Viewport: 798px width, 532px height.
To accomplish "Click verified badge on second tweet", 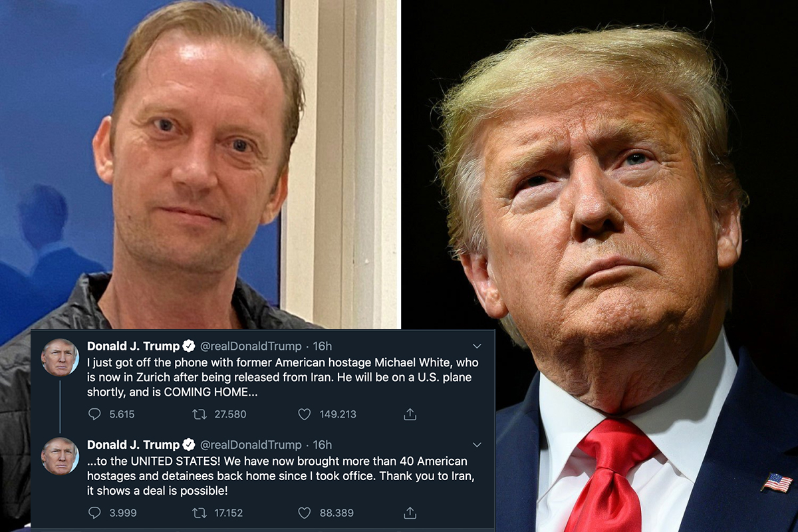I will (x=189, y=444).
